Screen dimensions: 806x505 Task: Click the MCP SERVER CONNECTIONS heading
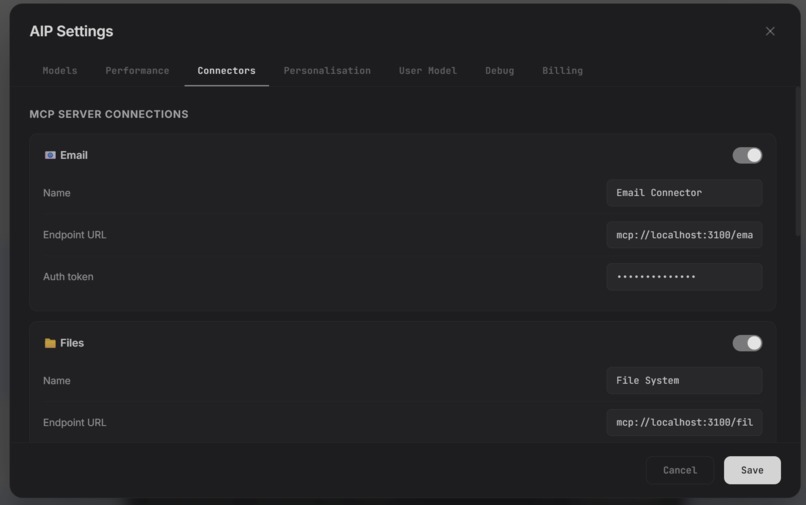click(109, 114)
